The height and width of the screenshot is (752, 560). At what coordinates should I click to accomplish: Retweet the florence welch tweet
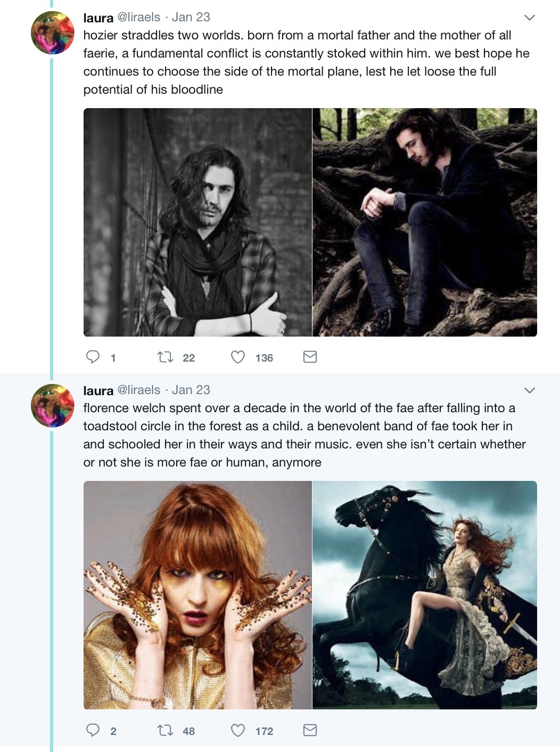[166, 730]
